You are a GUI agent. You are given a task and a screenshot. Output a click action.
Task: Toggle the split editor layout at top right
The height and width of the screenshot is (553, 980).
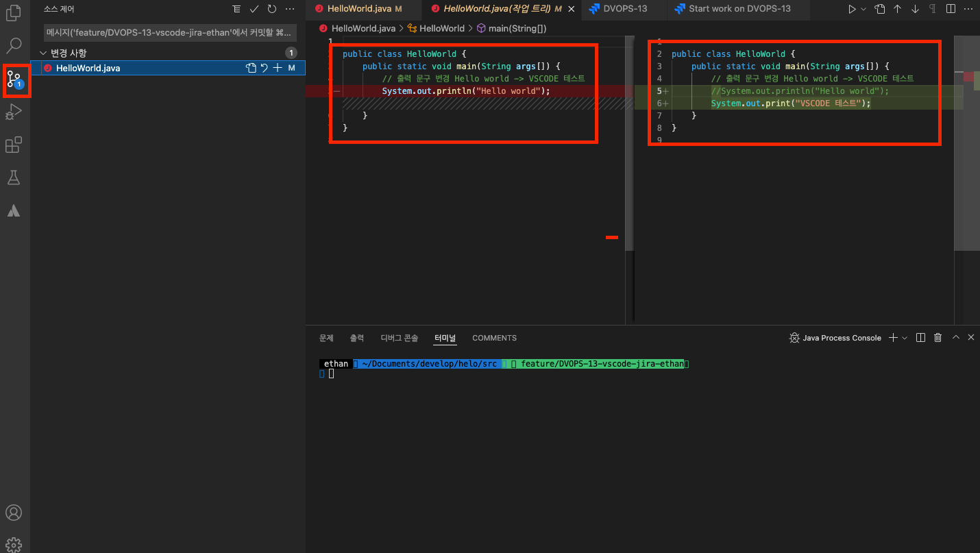(x=950, y=9)
